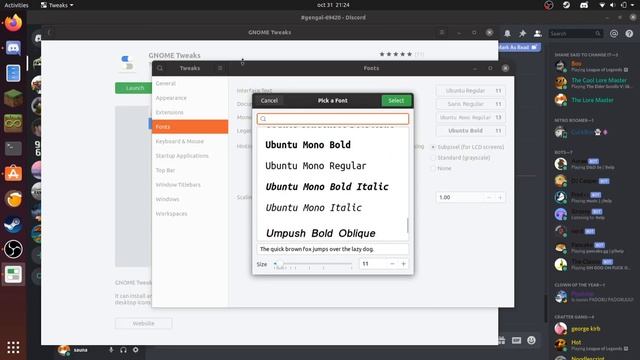Show all applications grid
640x360 pixels.
pos(13,347)
